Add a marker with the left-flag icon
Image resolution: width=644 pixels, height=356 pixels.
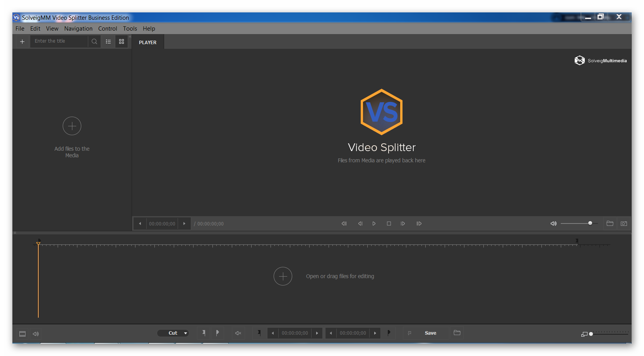pos(204,333)
